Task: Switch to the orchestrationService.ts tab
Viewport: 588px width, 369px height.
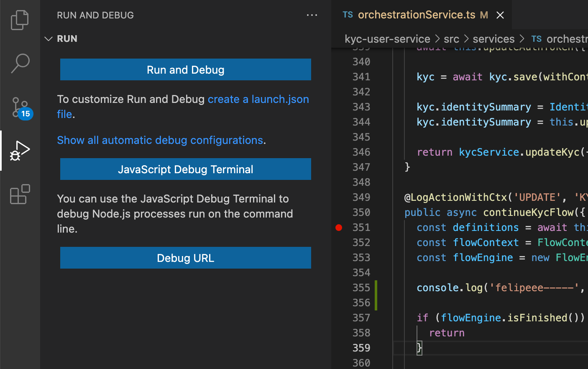Action: click(x=416, y=15)
